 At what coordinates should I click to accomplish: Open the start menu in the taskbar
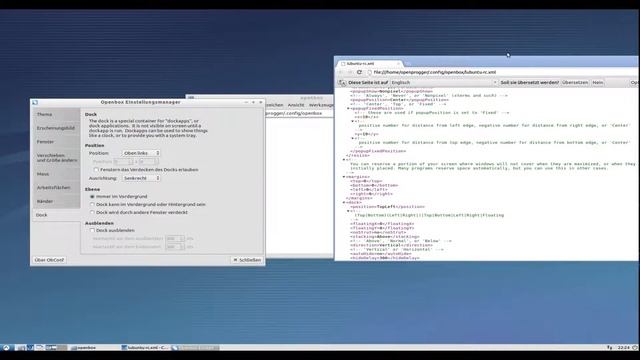[6, 347]
